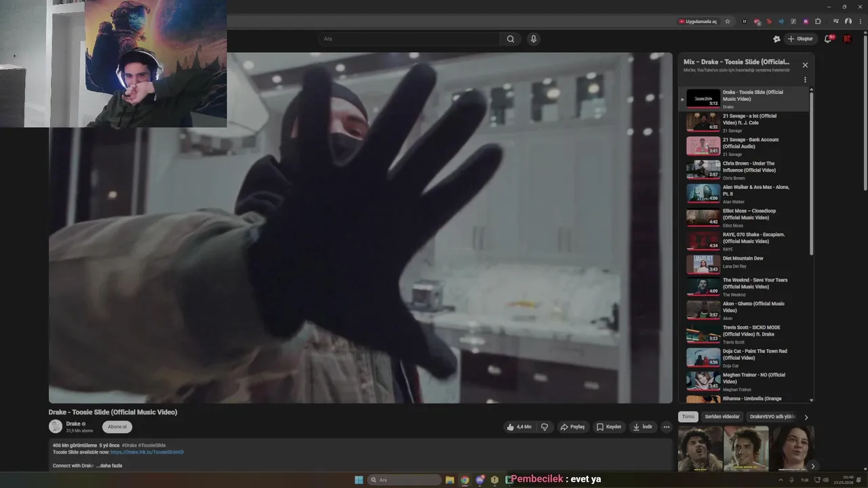Play 21 Savage - Bank Account from Mix
This screenshot has width=868, height=488.
coord(744,146)
